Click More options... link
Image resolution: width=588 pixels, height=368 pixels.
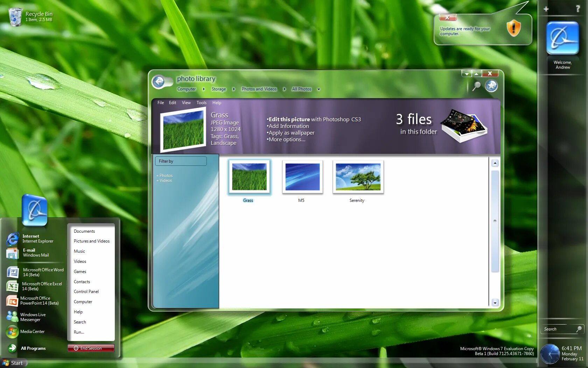(286, 139)
